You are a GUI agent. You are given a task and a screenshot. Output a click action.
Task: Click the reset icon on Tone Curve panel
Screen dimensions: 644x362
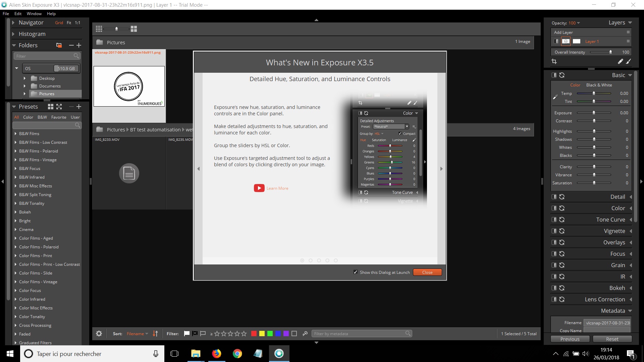562,220
